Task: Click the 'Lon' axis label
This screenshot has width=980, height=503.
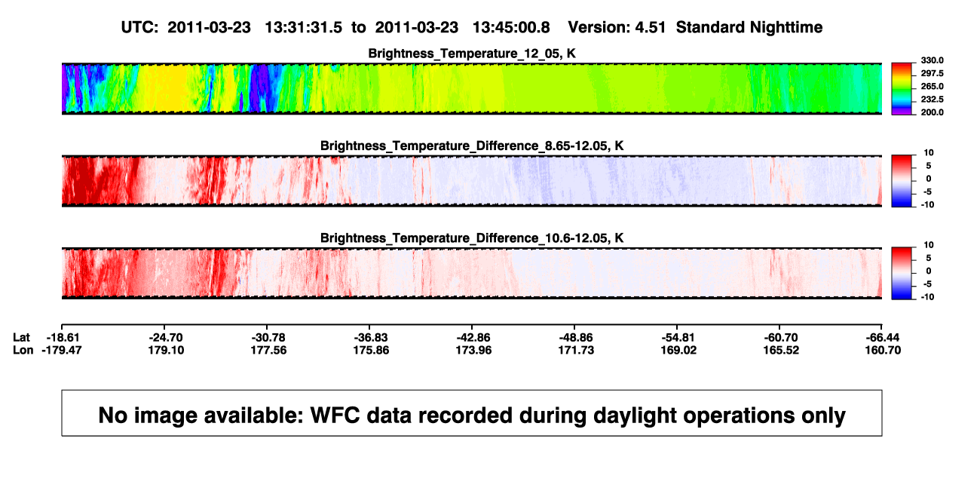Action: (23, 350)
